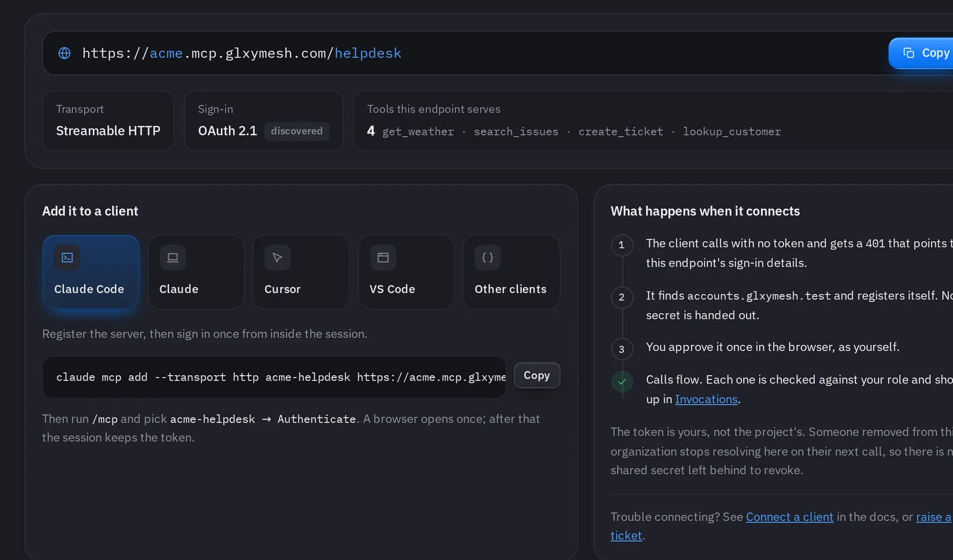Click the laptop icon in Claude card
This screenshot has width=953, height=560.
click(172, 258)
